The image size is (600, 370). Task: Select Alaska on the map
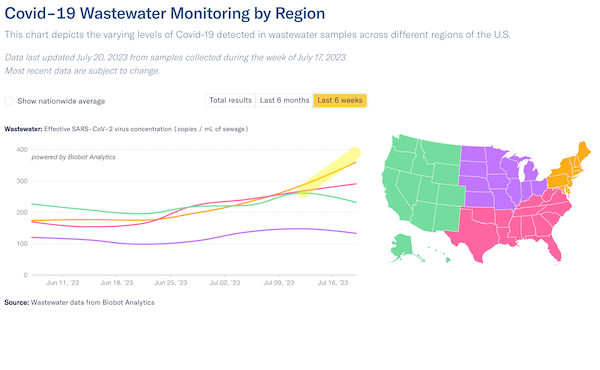[402, 247]
